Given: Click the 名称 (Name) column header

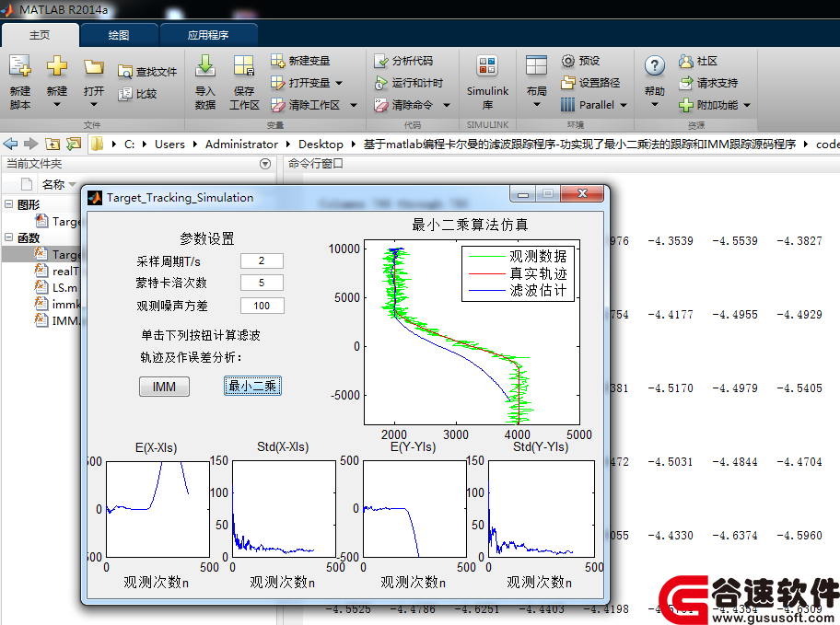Looking at the screenshot, I should [x=53, y=185].
